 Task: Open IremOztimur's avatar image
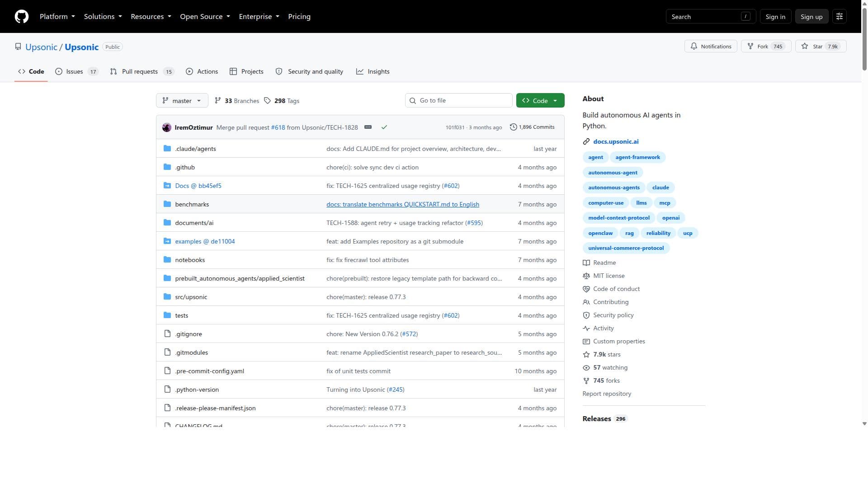pyautogui.click(x=167, y=127)
